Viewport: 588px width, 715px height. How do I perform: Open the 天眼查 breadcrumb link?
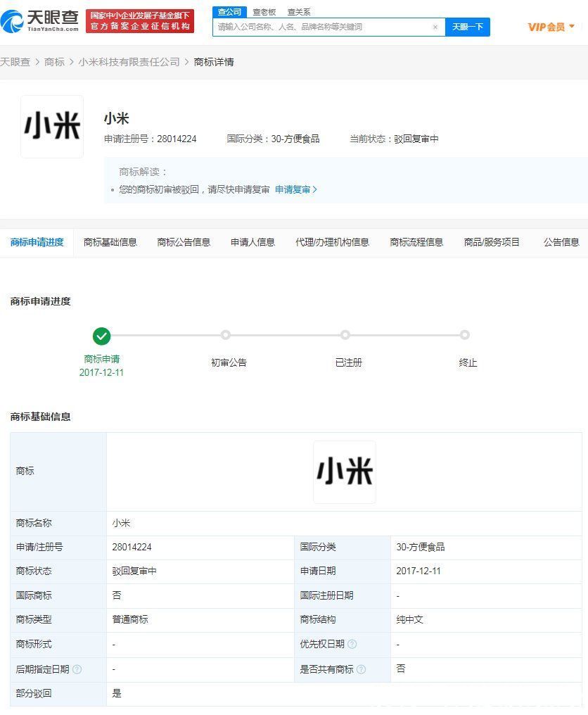click(x=15, y=62)
